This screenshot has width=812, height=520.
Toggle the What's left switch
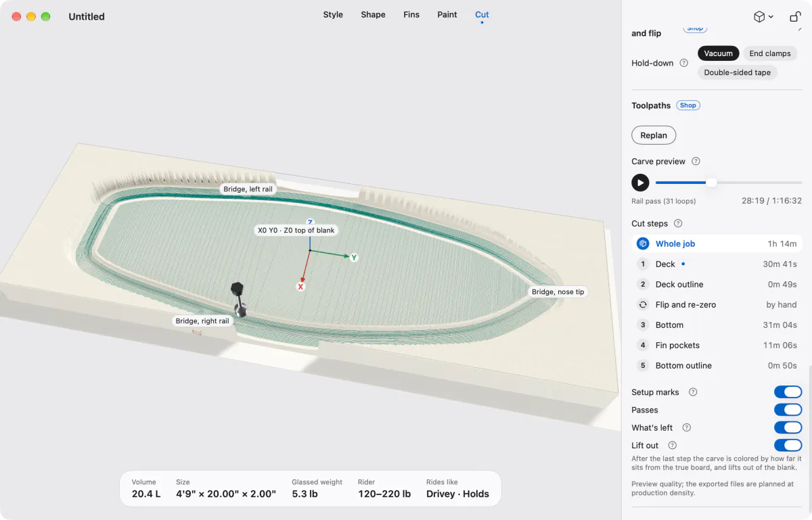pos(788,427)
